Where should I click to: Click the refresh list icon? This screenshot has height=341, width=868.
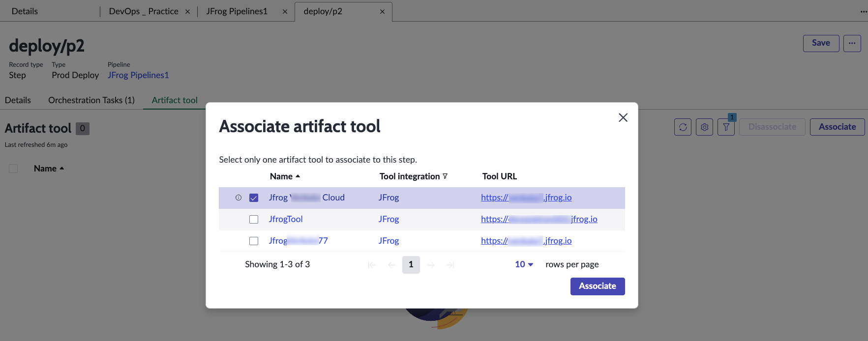[683, 127]
